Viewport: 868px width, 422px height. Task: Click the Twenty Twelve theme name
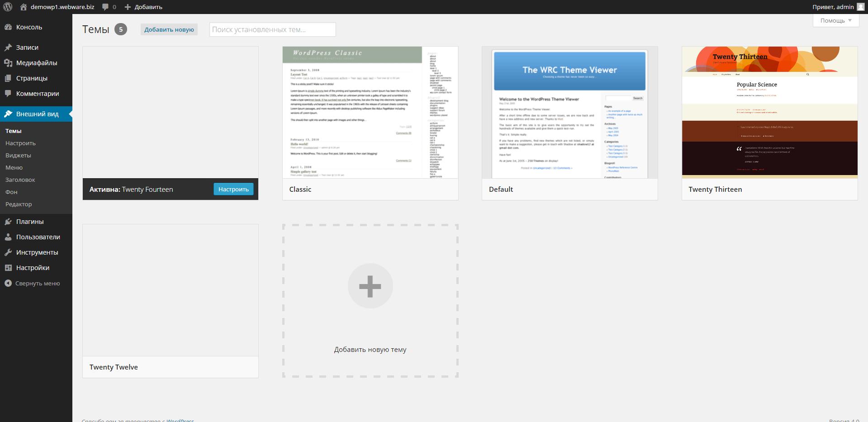[114, 367]
